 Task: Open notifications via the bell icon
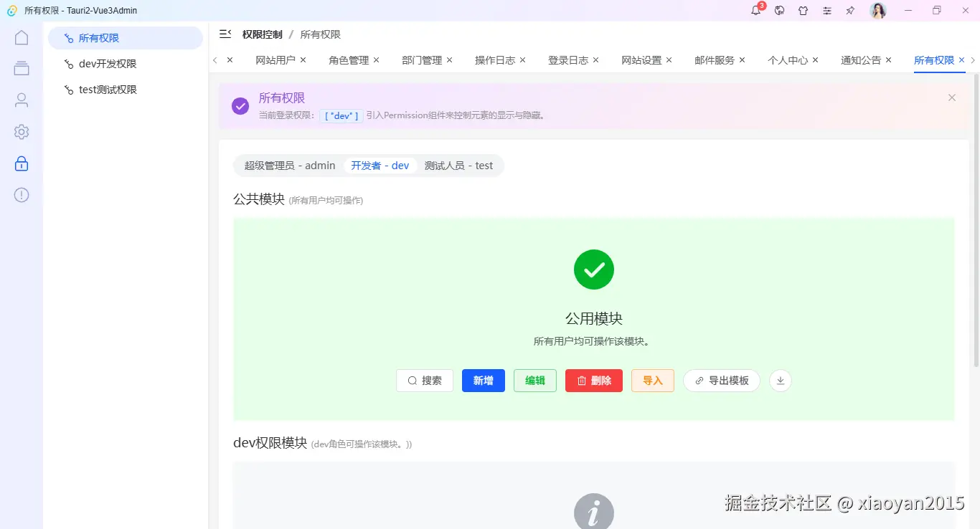coord(755,11)
